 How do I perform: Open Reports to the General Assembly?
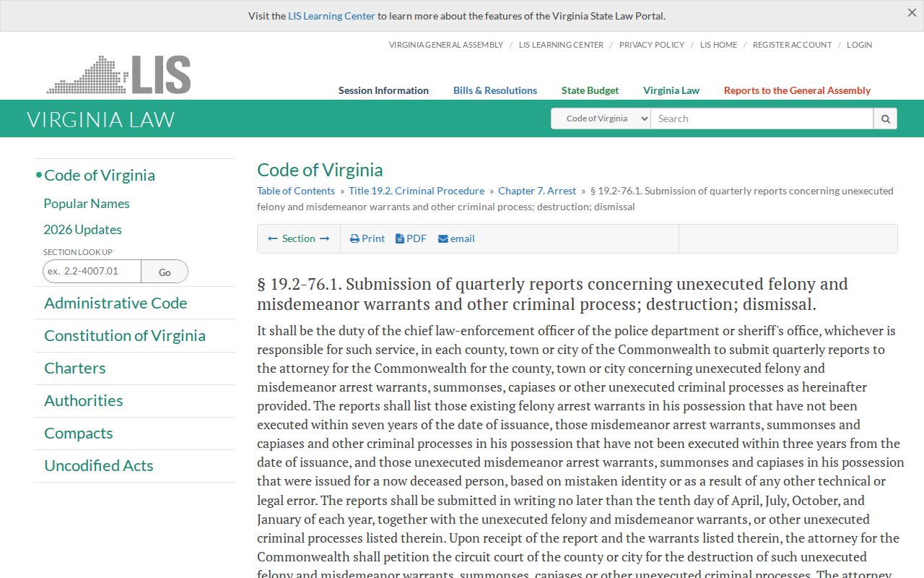[797, 90]
